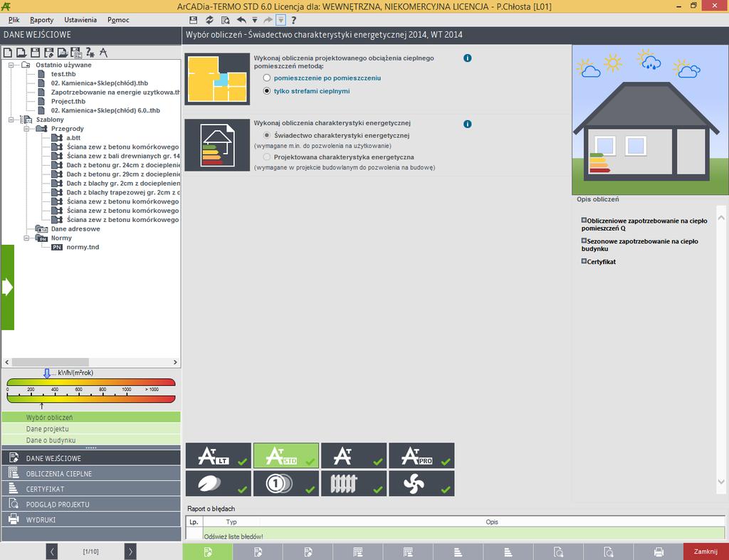The width and height of the screenshot is (729, 560).
Task: Click blue marker arrow above energy scale
Action: pos(46,373)
